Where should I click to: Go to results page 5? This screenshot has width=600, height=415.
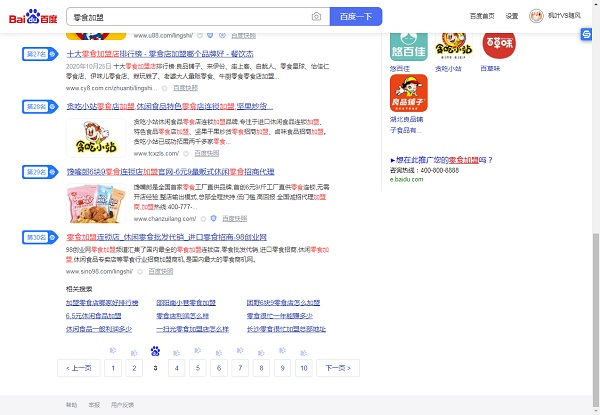tap(198, 368)
